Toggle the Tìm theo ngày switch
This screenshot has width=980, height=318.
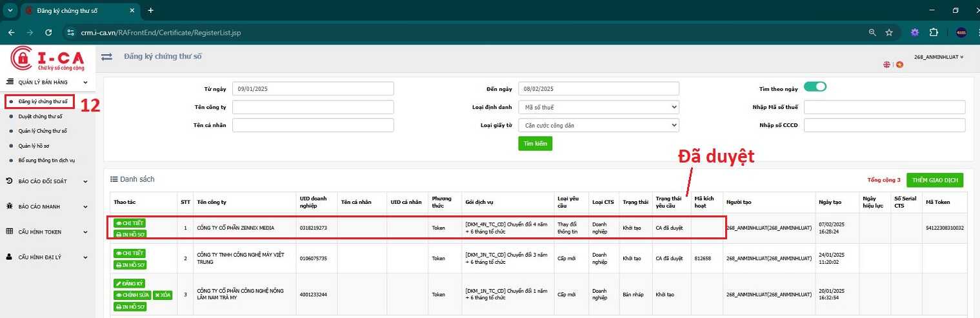pyautogui.click(x=815, y=87)
